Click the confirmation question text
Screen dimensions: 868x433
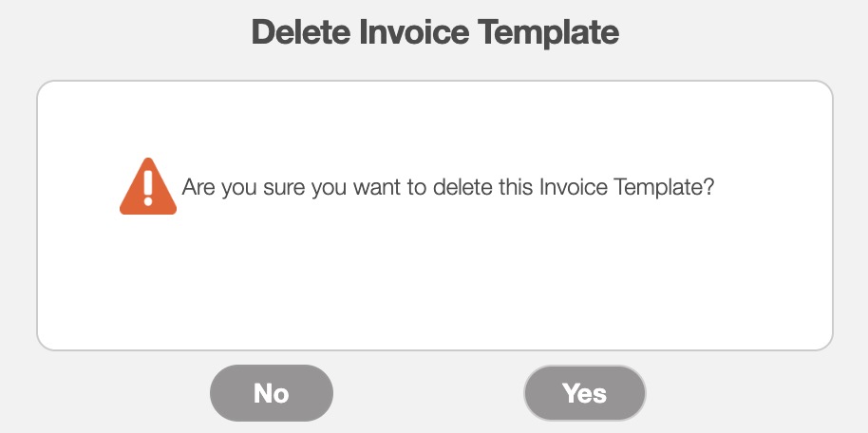tap(447, 187)
